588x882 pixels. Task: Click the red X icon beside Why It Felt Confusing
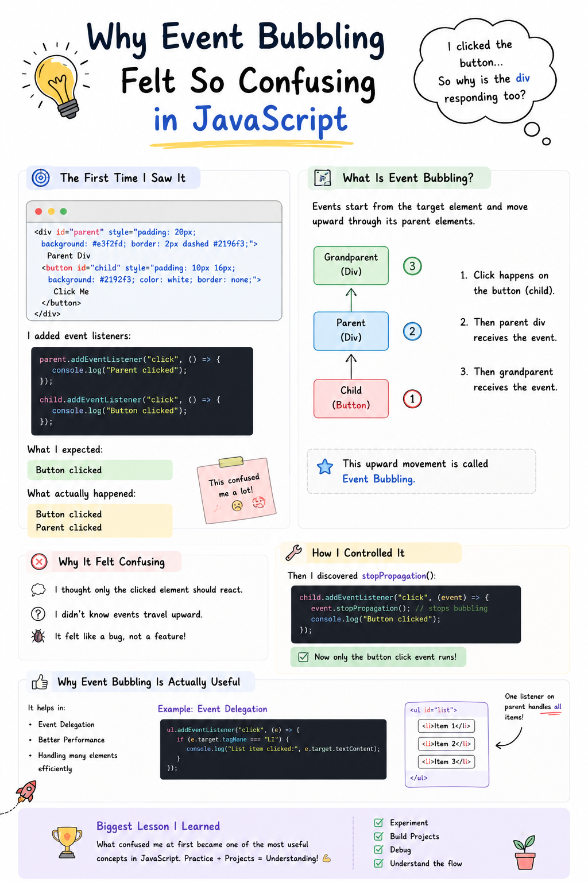(39, 562)
